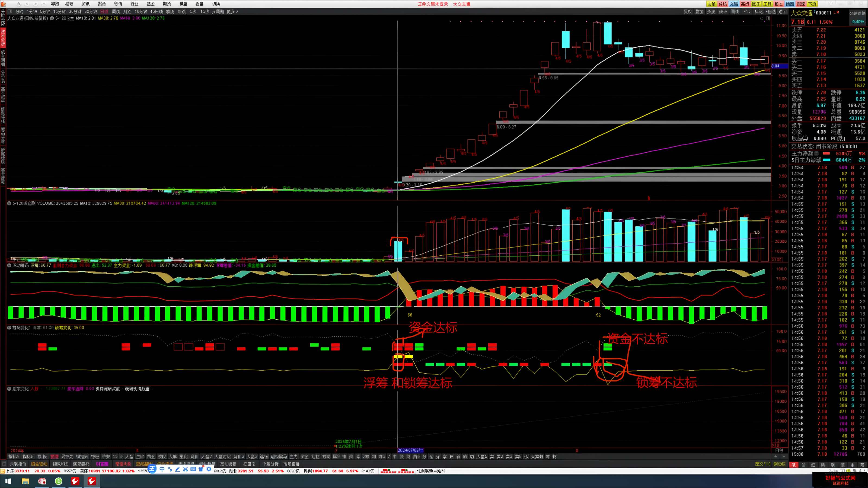Image resolution: width=868 pixels, height=488 pixels.
Task: Open File Explorer from the taskbar
Action: coord(25,481)
